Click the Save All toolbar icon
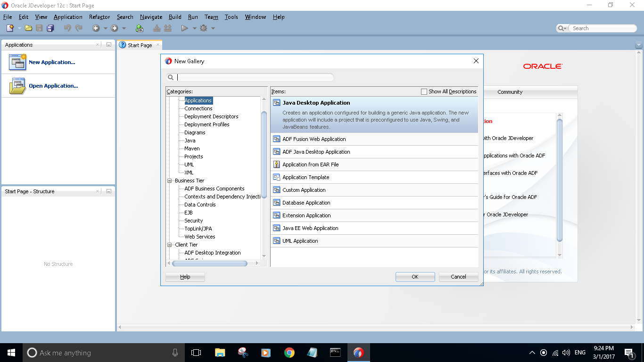 point(50,28)
